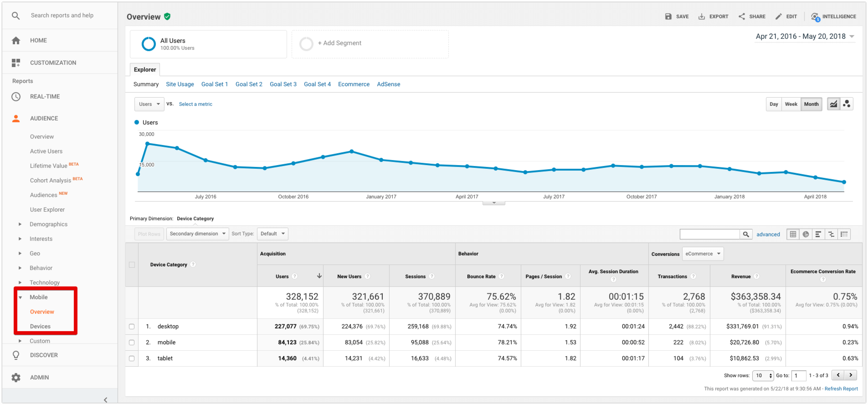Click the search magnifier icon in sidebar
The height and width of the screenshot is (405, 868).
click(16, 16)
